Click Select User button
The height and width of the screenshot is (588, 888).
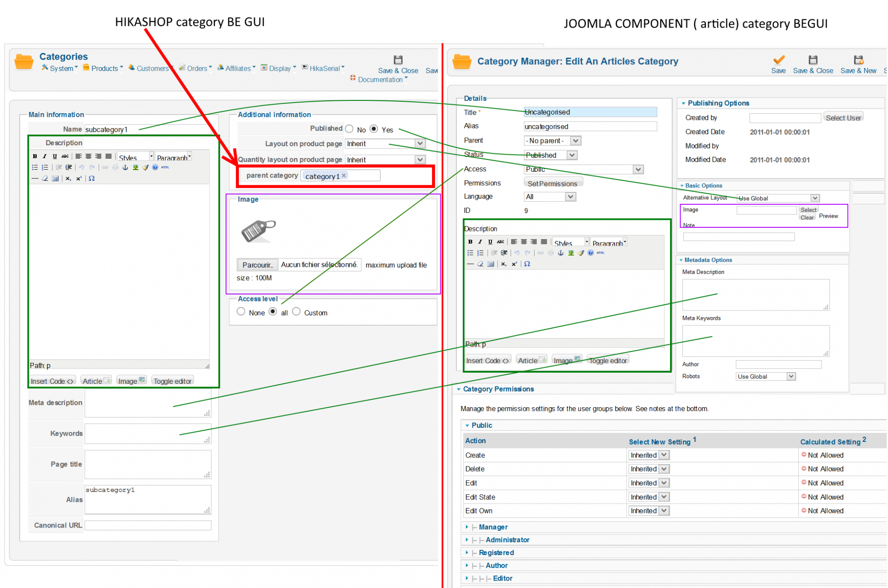(x=843, y=118)
